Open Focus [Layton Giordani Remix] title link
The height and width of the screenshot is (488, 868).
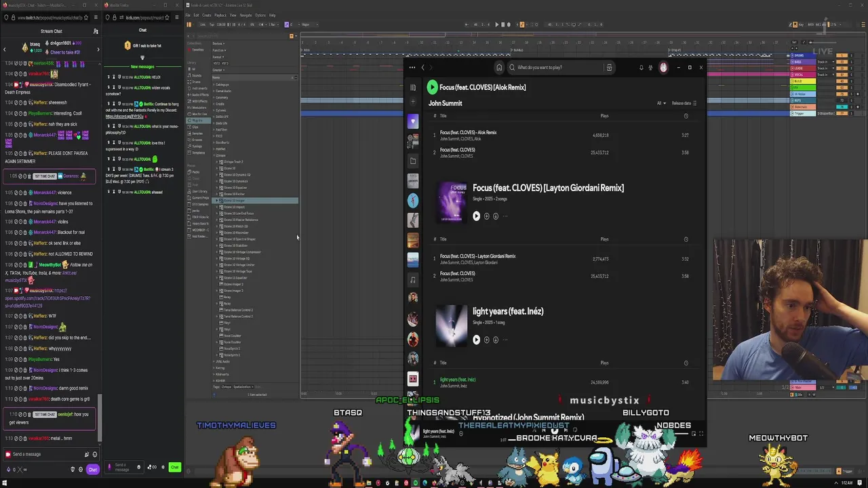pyautogui.click(x=548, y=188)
